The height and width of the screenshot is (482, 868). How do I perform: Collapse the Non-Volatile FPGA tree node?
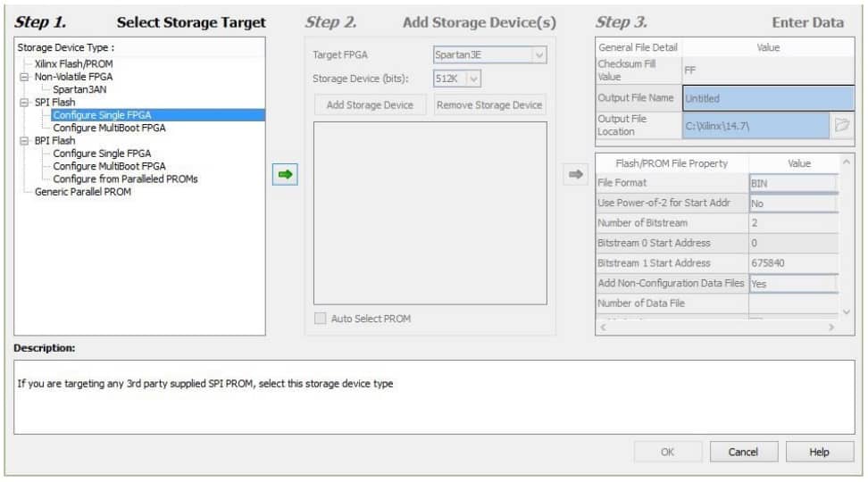(x=24, y=77)
